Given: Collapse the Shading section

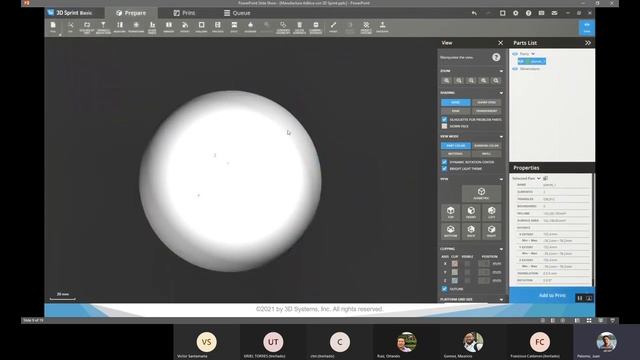Looking at the screenshot, I should tap(501, 93).
